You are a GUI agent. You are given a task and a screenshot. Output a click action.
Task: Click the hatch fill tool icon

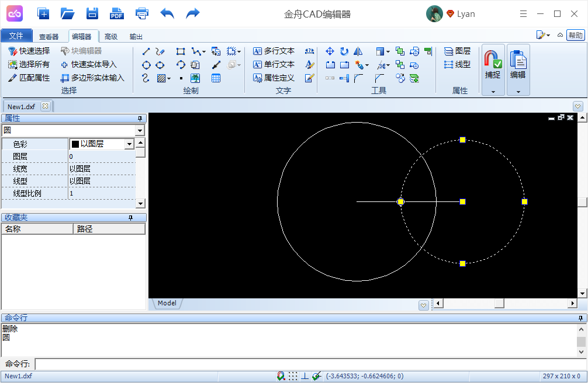tap(162, 78)
